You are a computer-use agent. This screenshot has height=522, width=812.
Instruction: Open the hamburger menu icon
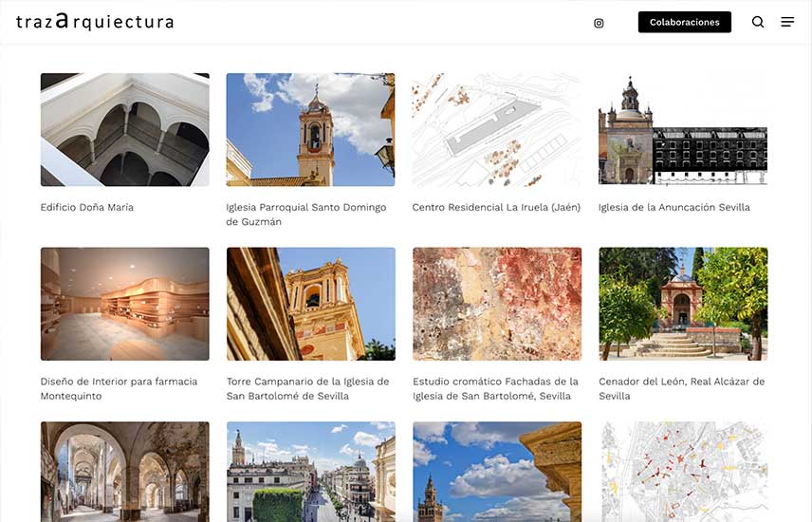coord(787,22)
